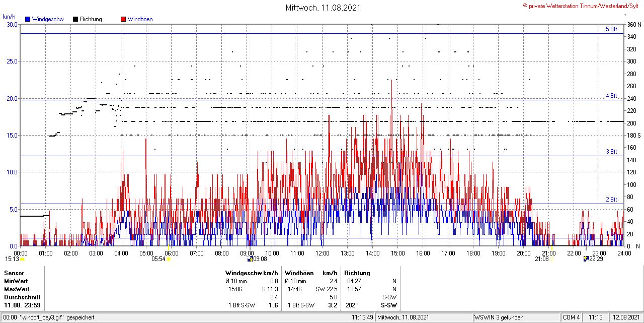Click the moonset icon beside 22:29

(x=586, y=259)
